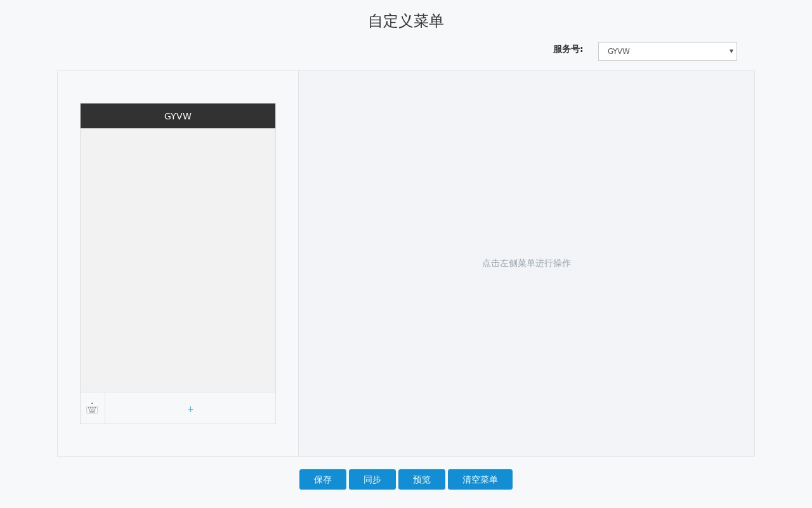
Task: Click the GYVW phone preview header
Action: coord(178,116)
